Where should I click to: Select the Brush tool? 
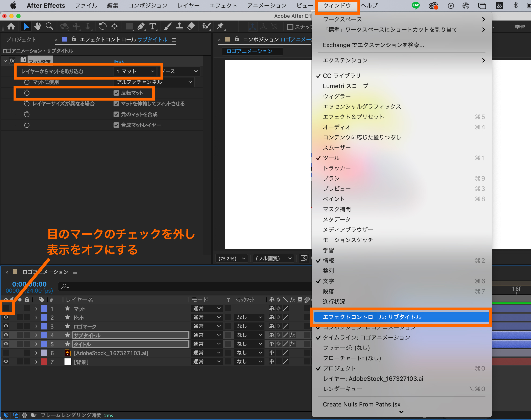(168, 26)
